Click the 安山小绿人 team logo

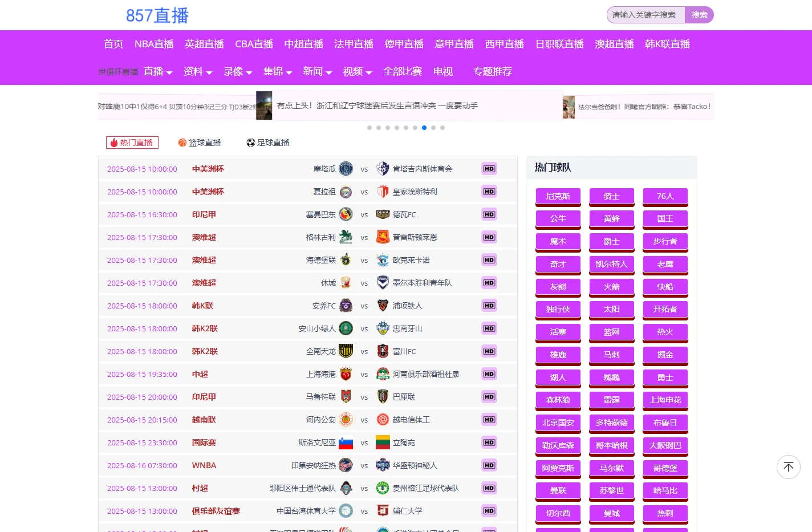346,328
